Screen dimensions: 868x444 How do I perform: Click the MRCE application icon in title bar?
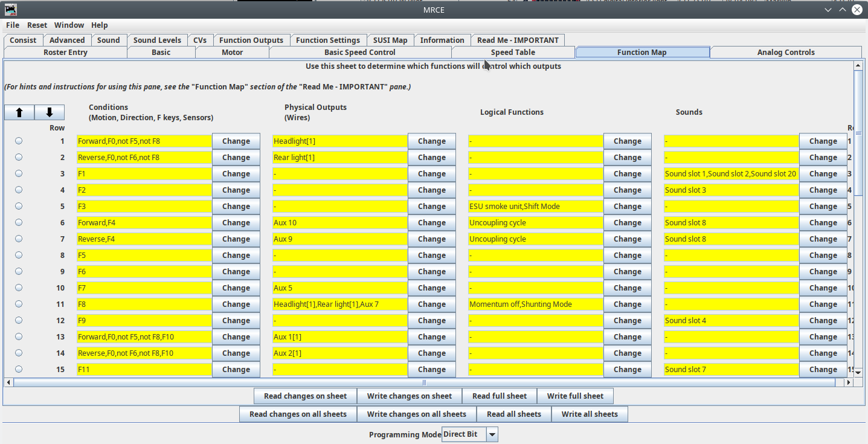[11, 10]
